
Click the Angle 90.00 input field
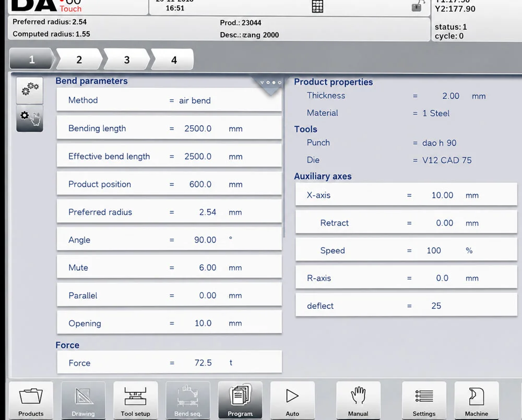[x=169, y=239]
